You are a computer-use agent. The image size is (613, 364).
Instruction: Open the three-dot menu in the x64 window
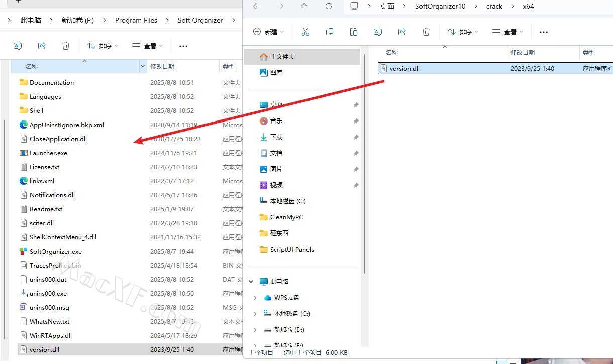tap(544, 32)
